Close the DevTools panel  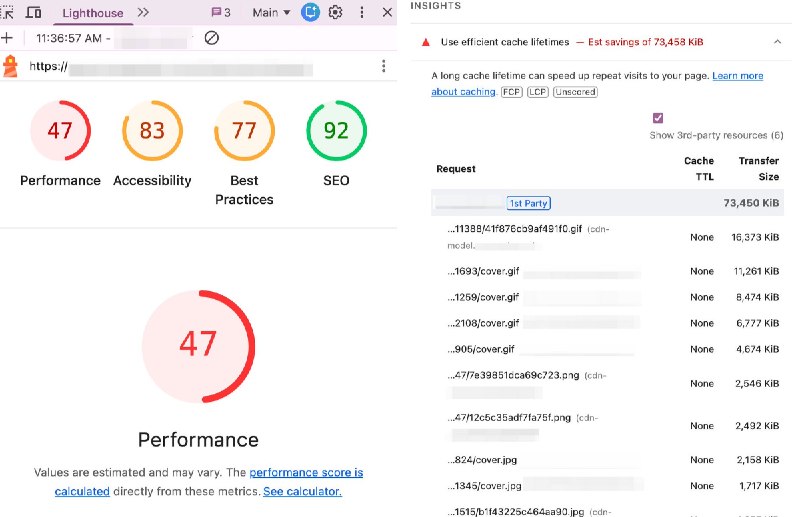pyautogui.click(x=387, y=12)
